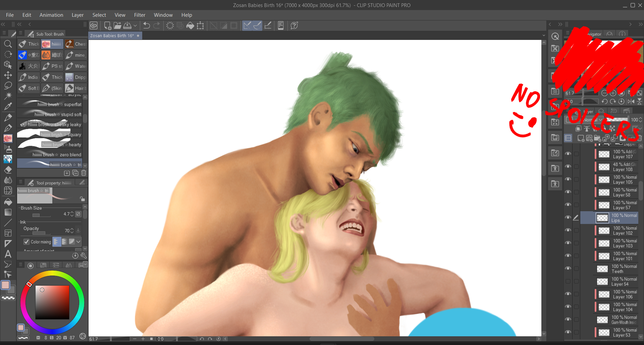Select the Text tool
The width and height of the screenshot is (644, 345).
pos(8,254)
